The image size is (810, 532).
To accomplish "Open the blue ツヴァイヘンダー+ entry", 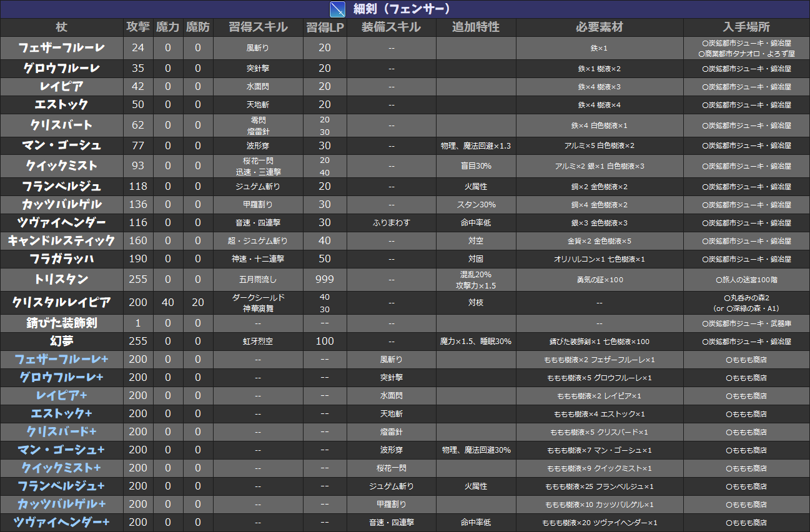I will (61, 523).
